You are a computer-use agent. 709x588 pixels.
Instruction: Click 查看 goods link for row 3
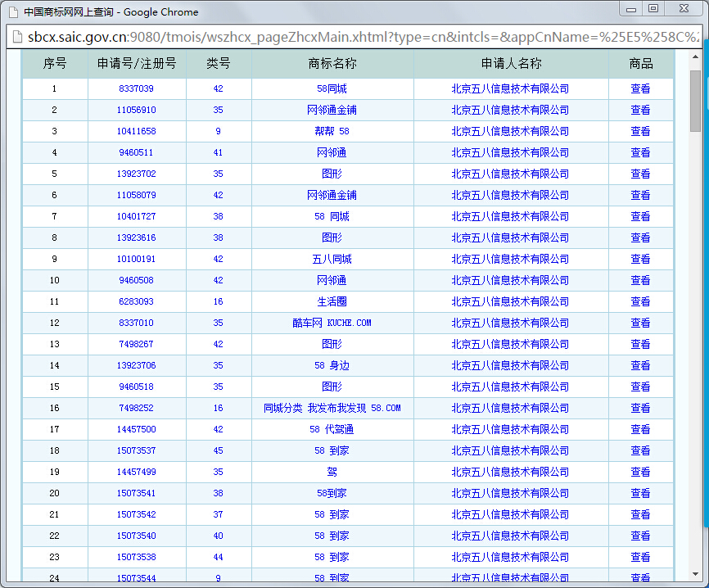641,131
